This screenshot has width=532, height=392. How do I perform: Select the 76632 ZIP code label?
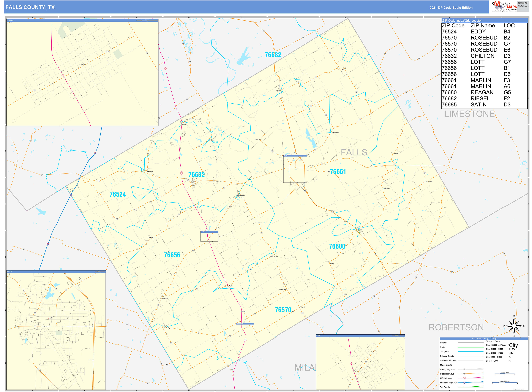pyautogui.click(x=196, y=175)
